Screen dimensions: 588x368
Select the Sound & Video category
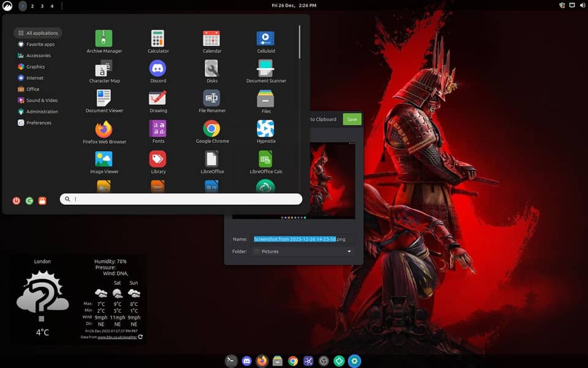(42, 101)
